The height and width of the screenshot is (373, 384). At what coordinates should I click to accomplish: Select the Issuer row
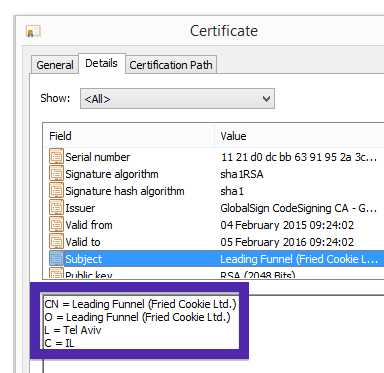214,208
